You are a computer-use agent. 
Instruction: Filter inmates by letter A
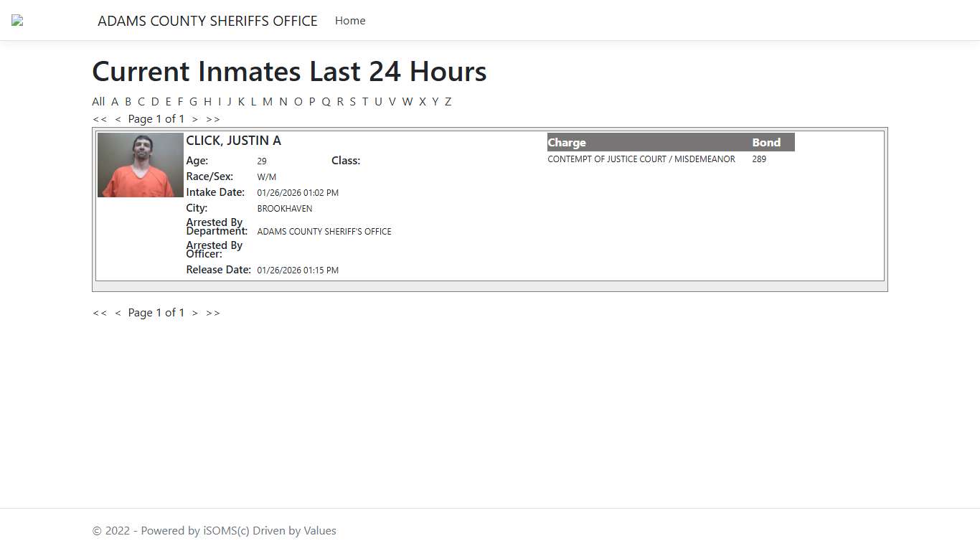tap(115, 101)
